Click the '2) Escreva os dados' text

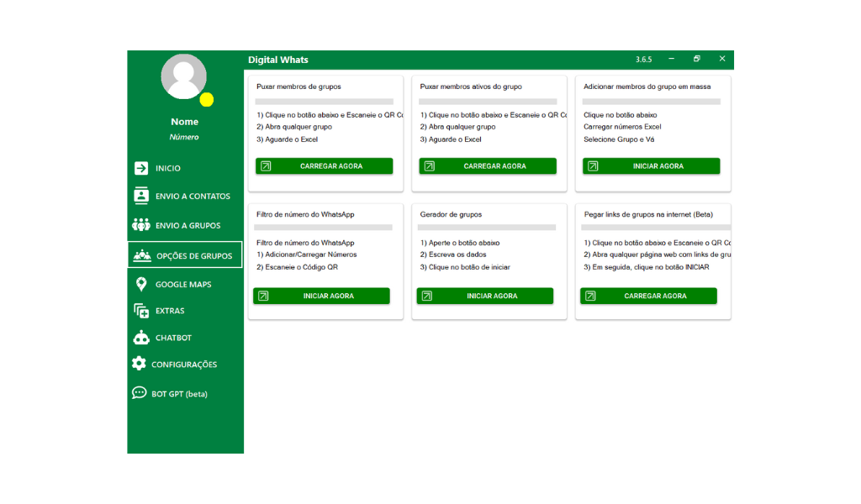(x=453, y=255)
